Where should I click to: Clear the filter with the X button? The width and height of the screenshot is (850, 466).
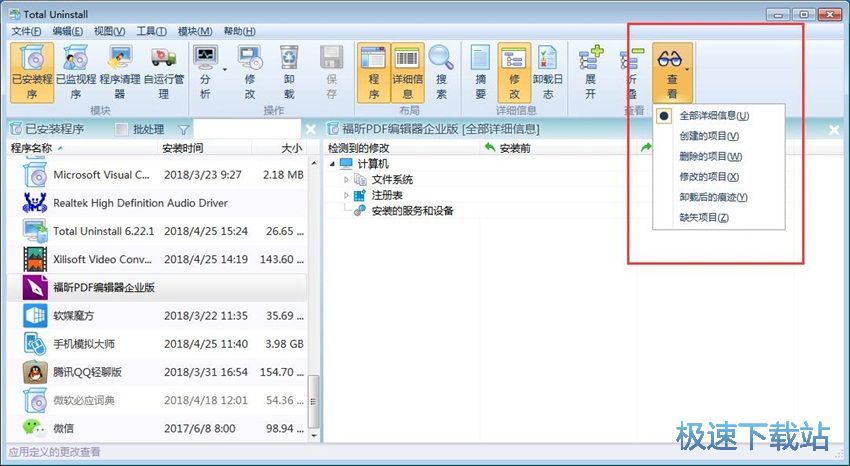pyautogui.click(x=311, y=130)
